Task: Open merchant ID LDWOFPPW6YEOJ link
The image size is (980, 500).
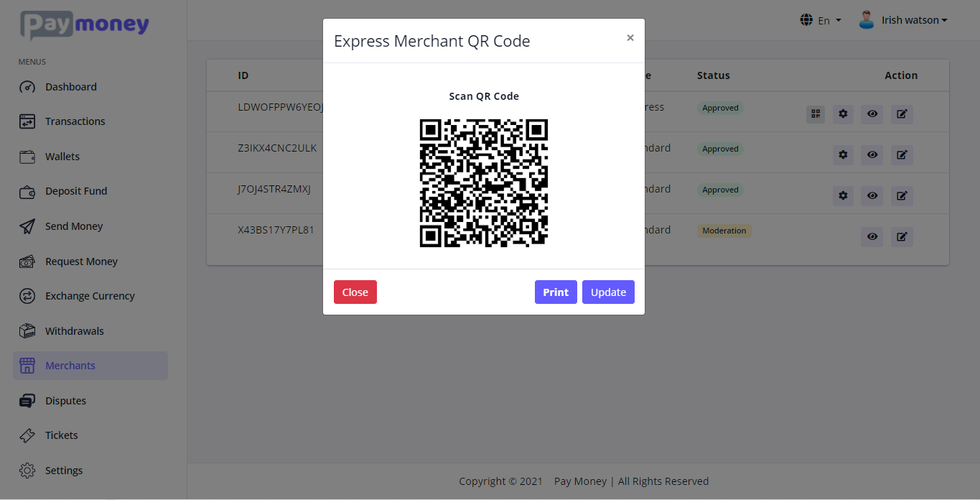Action: [280, 106]
